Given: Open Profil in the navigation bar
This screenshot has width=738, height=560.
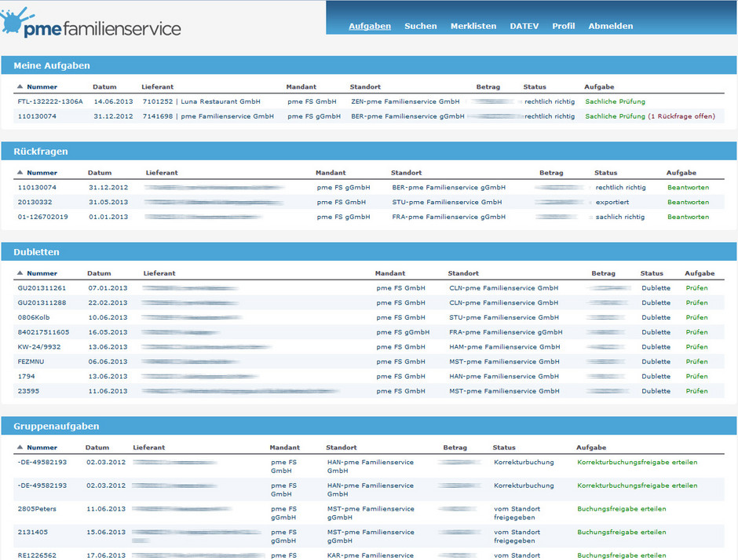Looking at the screenshot, I should point(564,26).
